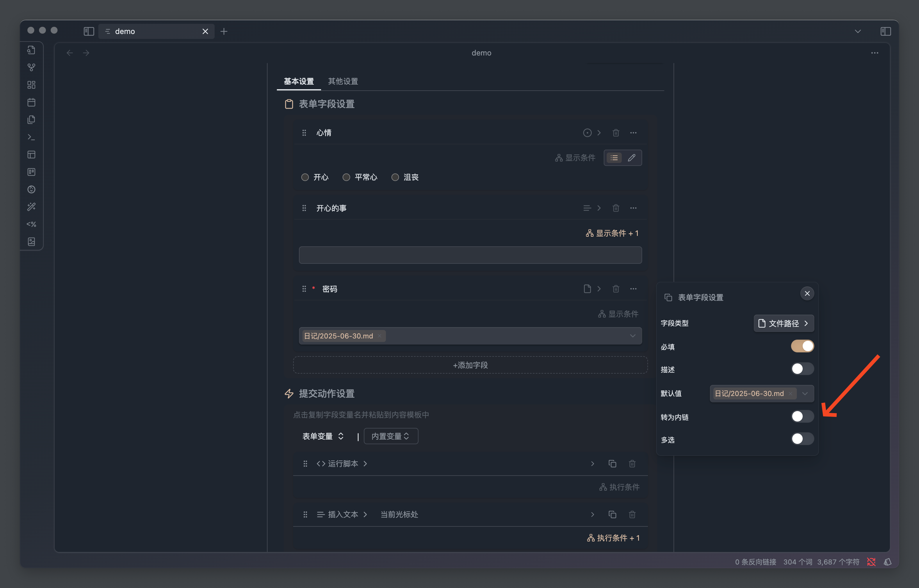Click the empty 开心的事 text input
The image size is (919, 588).
tap(470, 255)
